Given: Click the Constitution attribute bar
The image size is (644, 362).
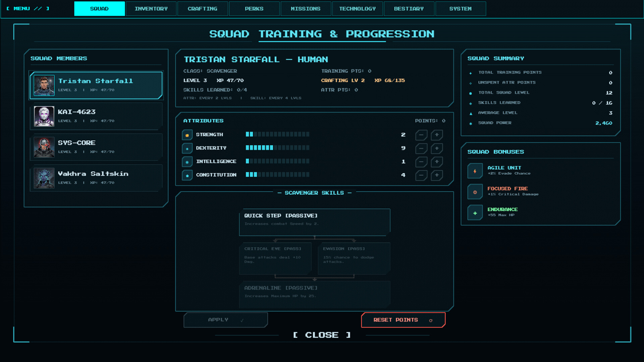Looking at the screenshot, I should (277, 175).
